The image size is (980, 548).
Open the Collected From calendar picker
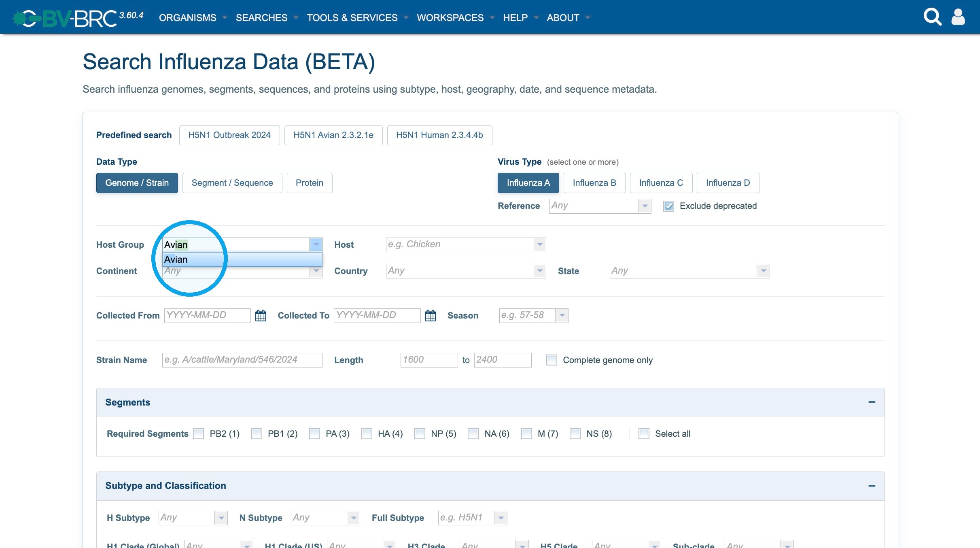[x=261, y=316]
